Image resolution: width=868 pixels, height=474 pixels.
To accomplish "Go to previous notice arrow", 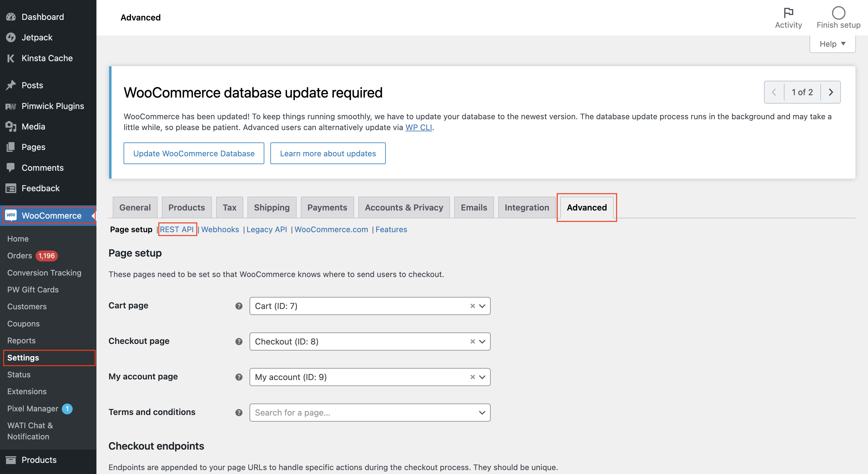I will click(x=774, y=92).
